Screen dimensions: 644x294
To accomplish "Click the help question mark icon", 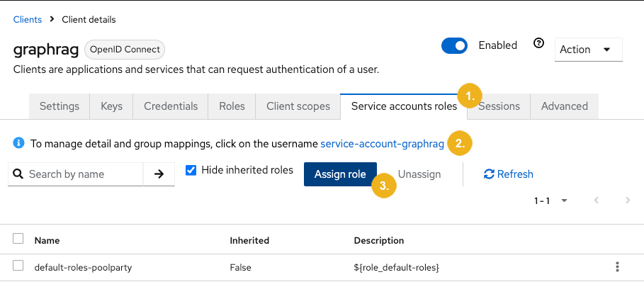I will [538, 43].
